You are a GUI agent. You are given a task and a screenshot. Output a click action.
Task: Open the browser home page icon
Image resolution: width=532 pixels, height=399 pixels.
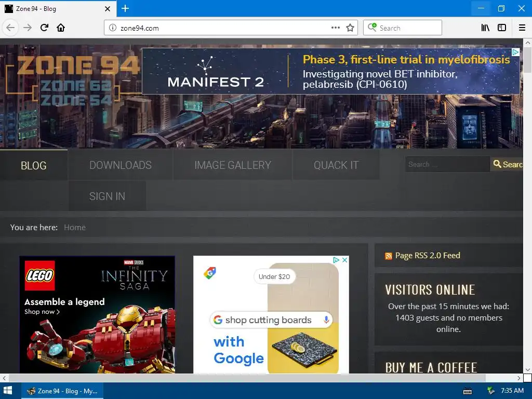coord(61,28)
